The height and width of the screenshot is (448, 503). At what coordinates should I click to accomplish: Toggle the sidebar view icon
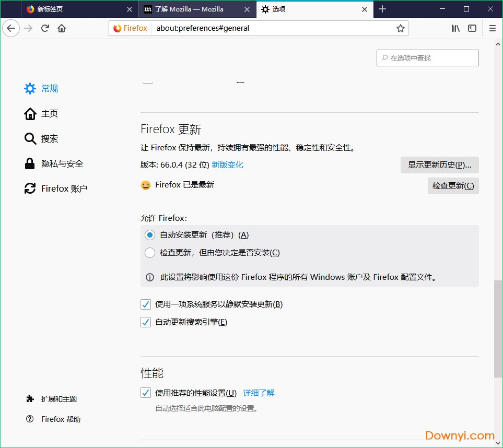tap(472, 28)
